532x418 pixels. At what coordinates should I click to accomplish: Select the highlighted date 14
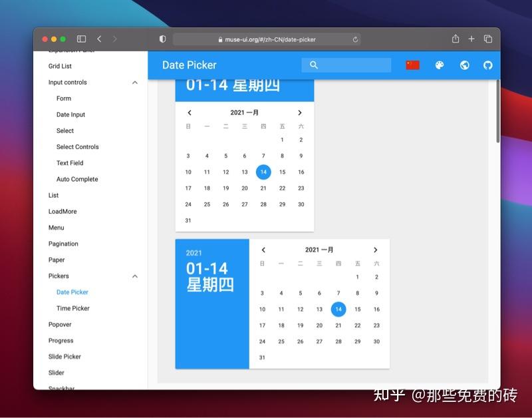coord(263,172)
